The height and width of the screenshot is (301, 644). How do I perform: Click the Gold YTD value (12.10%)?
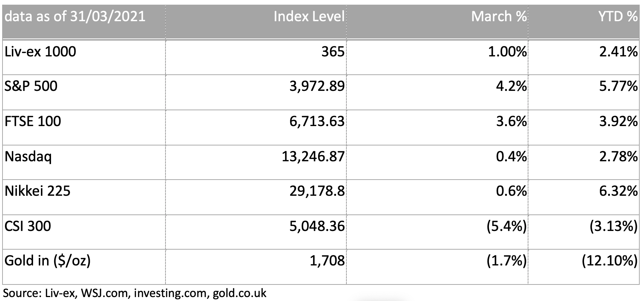[610, 261]
